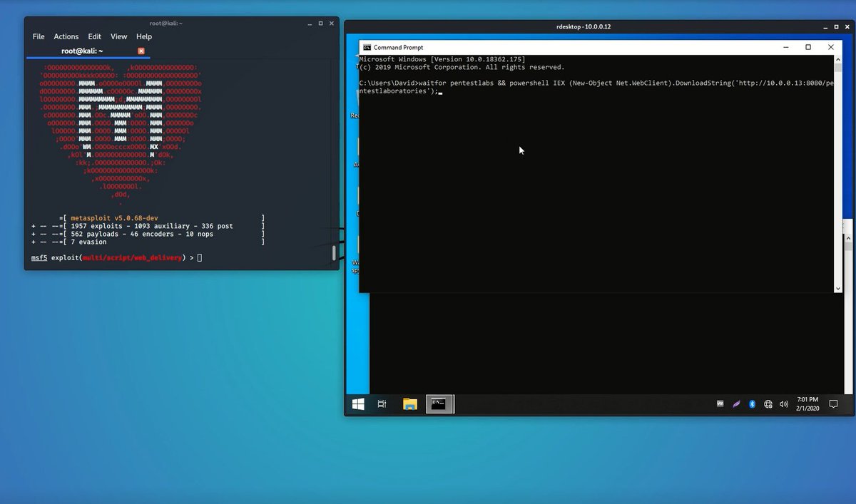Open the Help menu in Kali terminal
This screenshot has height=504, width=856.
(144, 36)
